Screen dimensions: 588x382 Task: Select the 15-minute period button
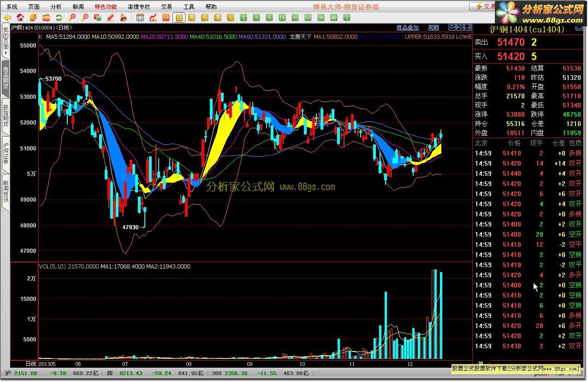point(282,18)
